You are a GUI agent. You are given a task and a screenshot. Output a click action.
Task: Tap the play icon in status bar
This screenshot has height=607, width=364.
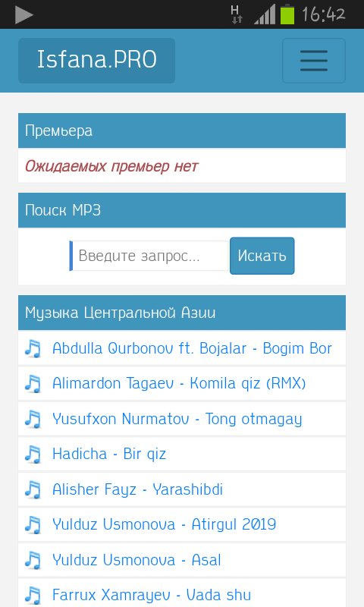pos(24,14)
